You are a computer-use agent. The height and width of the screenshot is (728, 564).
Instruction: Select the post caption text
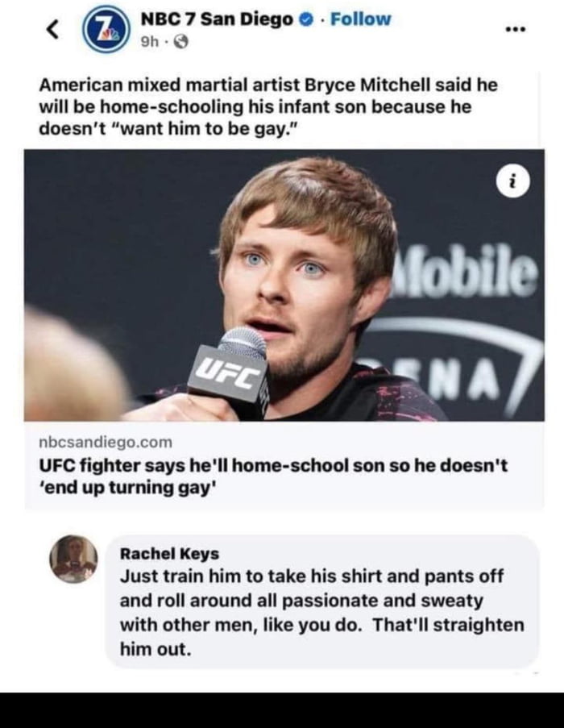[282, 105]
